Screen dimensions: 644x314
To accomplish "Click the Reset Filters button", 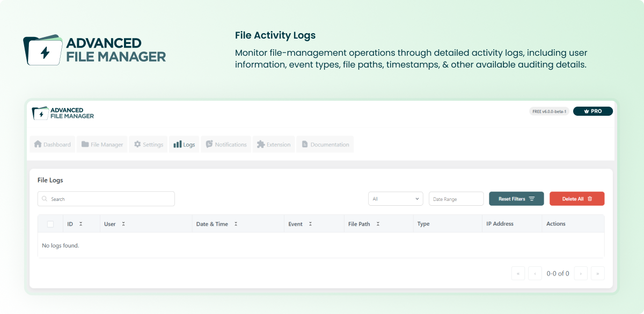I will tap(516, 199).
